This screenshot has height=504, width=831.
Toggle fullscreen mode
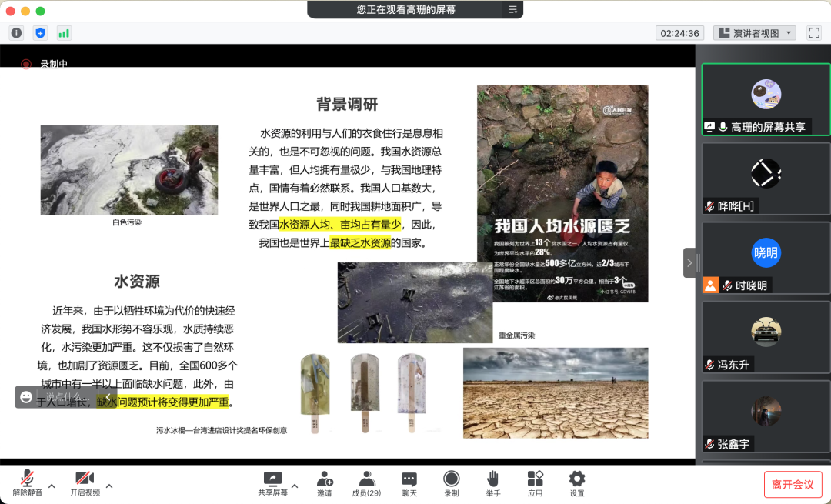tap(813, 33)
